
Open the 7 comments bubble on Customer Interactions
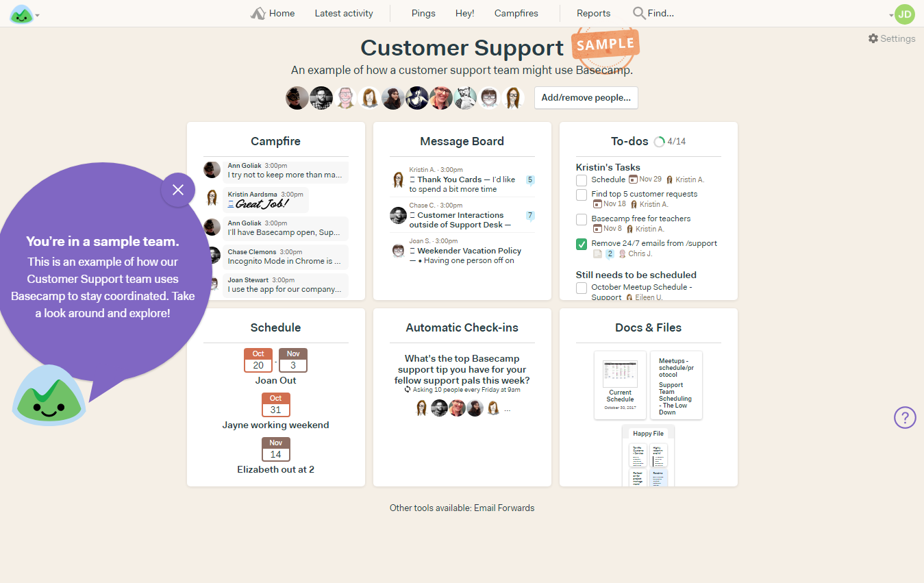click(529, 216)
